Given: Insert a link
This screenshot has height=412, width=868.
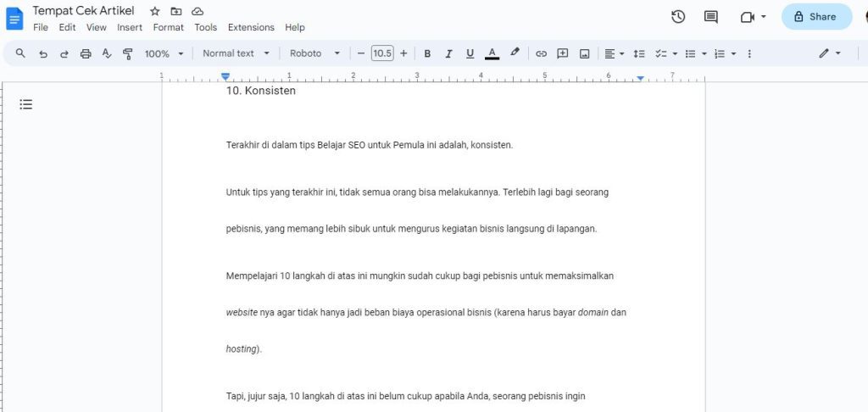Looking at the screenshot, I should 541,53.
